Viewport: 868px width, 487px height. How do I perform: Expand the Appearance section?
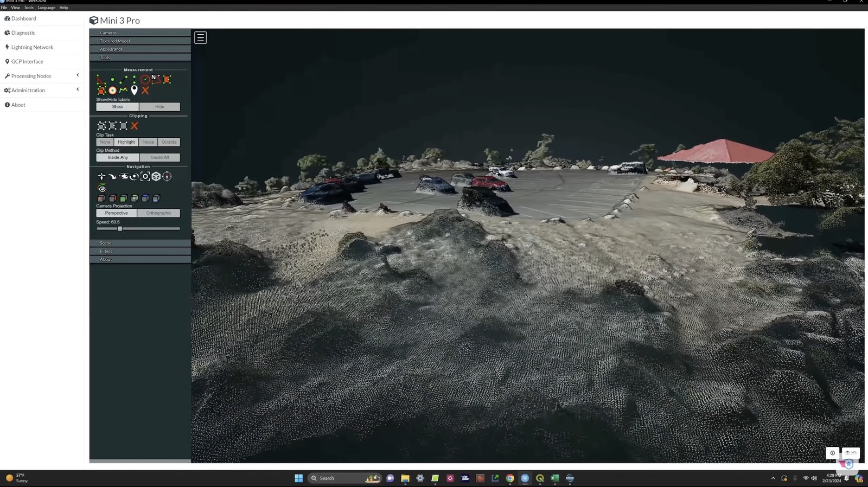(140, 49)
